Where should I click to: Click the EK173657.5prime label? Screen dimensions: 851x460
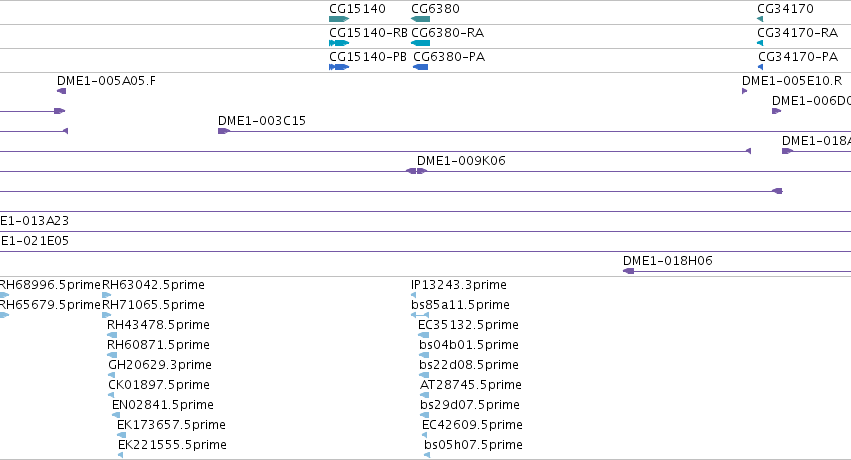171,425
